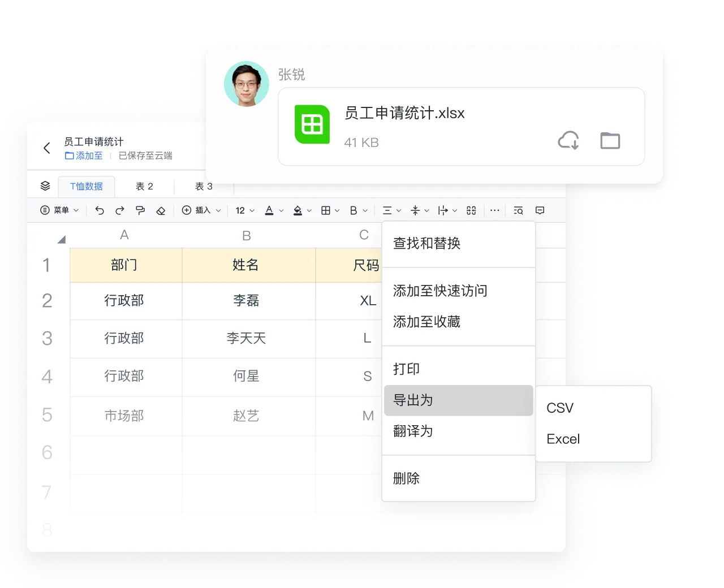Expand the 菜单 dropdown
Screen dimensions: 724x588
(x=59, y=210)
